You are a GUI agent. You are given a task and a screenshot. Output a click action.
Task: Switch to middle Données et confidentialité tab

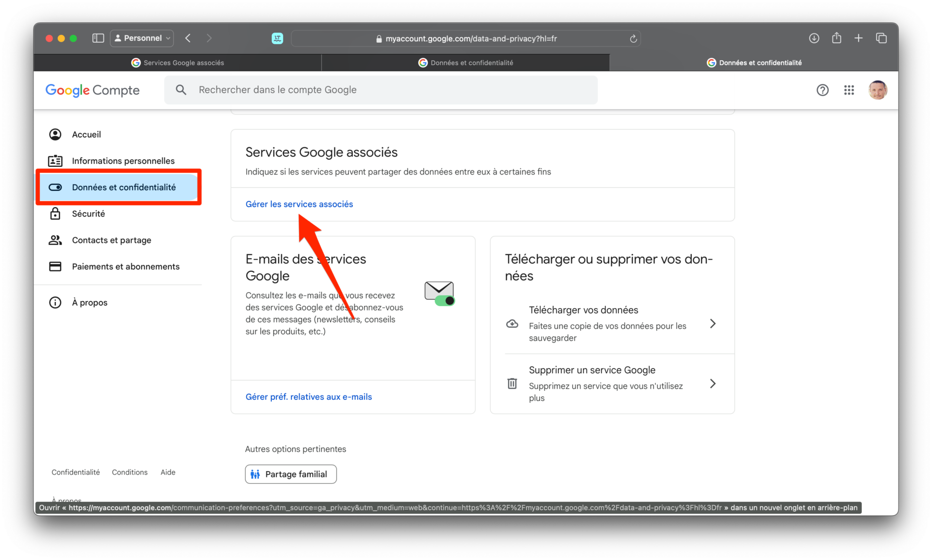click(x=466, y=63)
